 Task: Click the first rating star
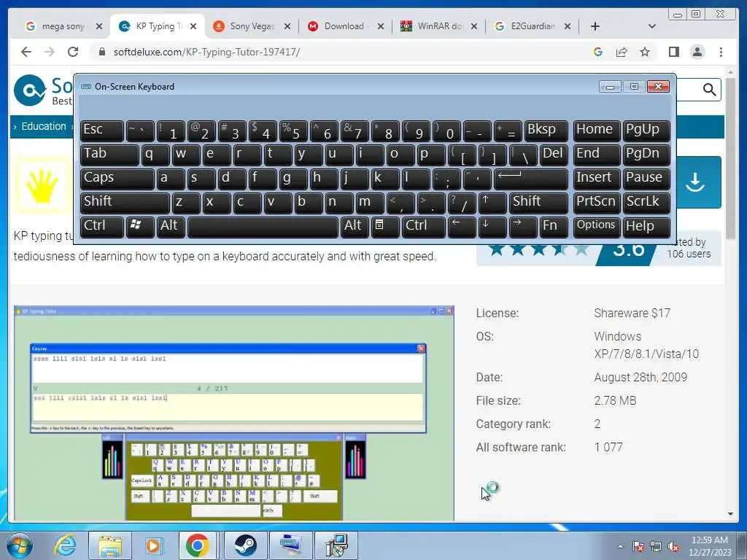click(496, 249)
